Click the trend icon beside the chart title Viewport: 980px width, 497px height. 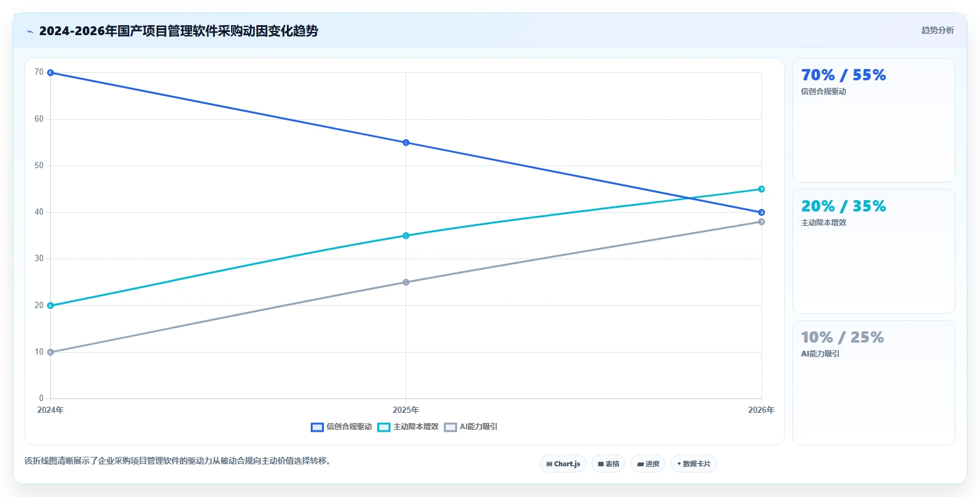[x=30, y=31]
